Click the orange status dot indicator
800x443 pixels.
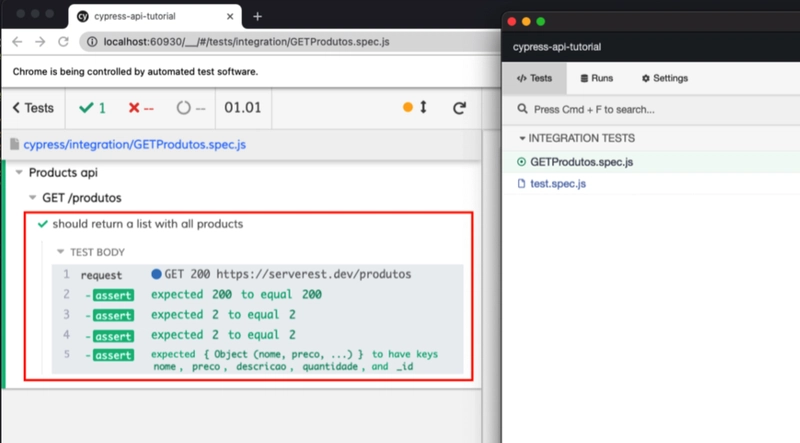(408, 107)
